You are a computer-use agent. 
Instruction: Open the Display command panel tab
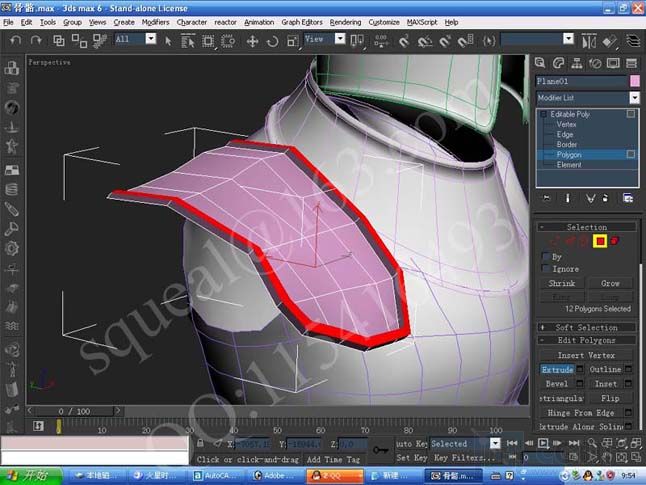613,63
